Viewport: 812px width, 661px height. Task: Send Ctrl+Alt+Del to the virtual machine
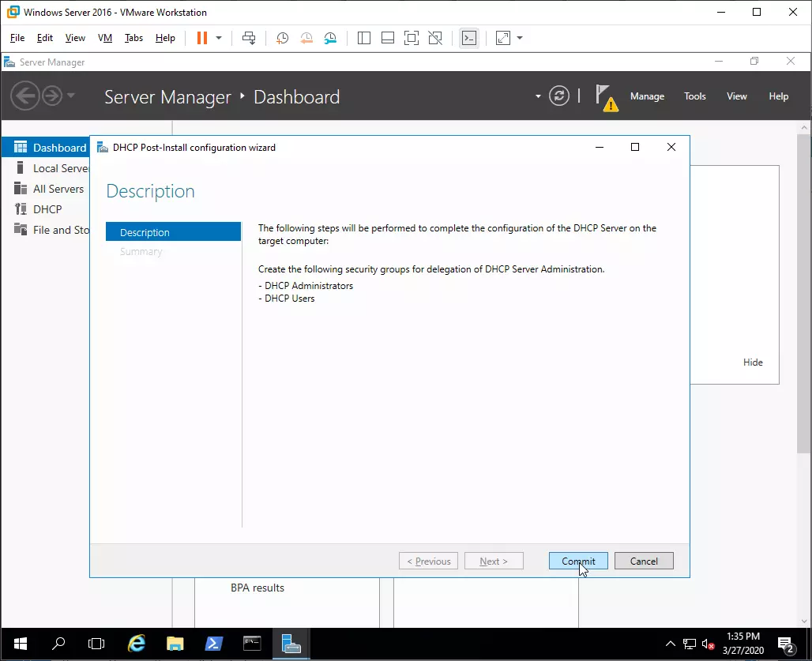249,38
